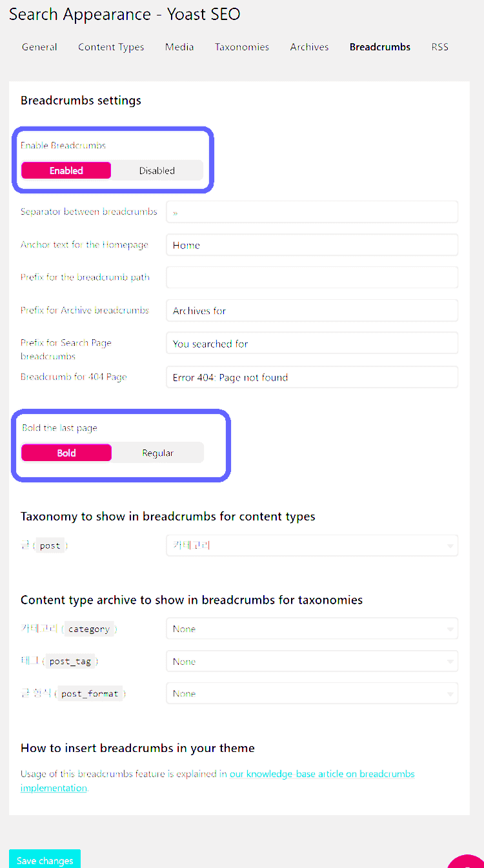484x868 pixels.
Task: Go to the Taxonomies tab
Action: pos(242,47)
